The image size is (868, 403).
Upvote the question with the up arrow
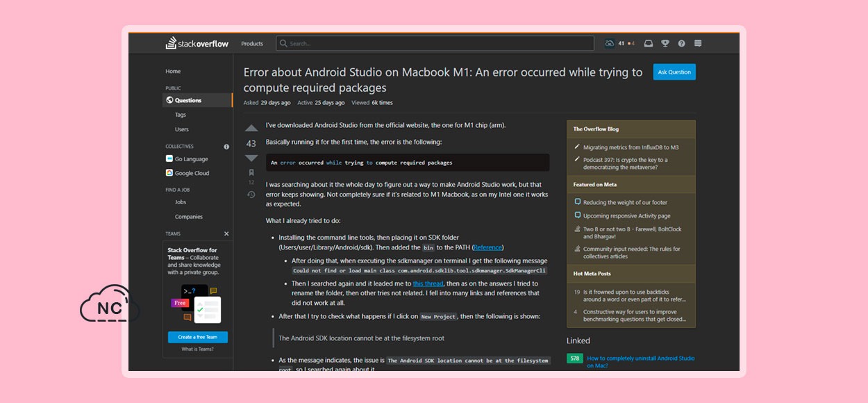click(x=251, y=129)
